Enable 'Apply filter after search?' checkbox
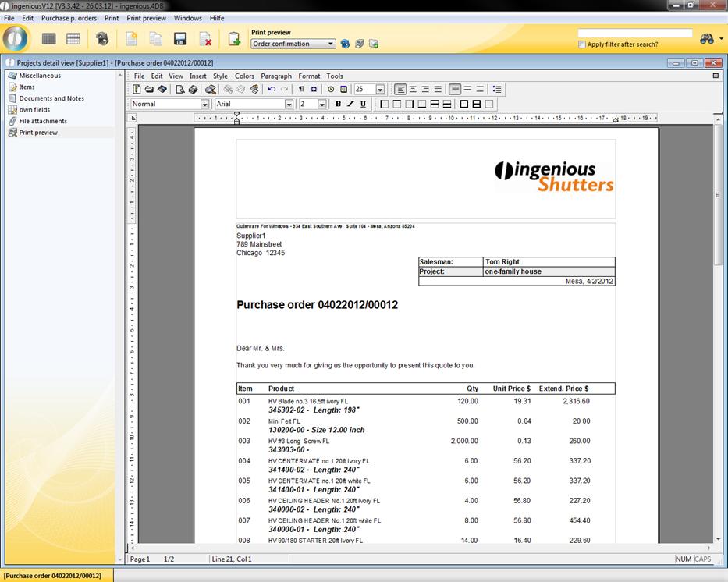Viewport: 728px width, 582px height. [x=582, y=44]
